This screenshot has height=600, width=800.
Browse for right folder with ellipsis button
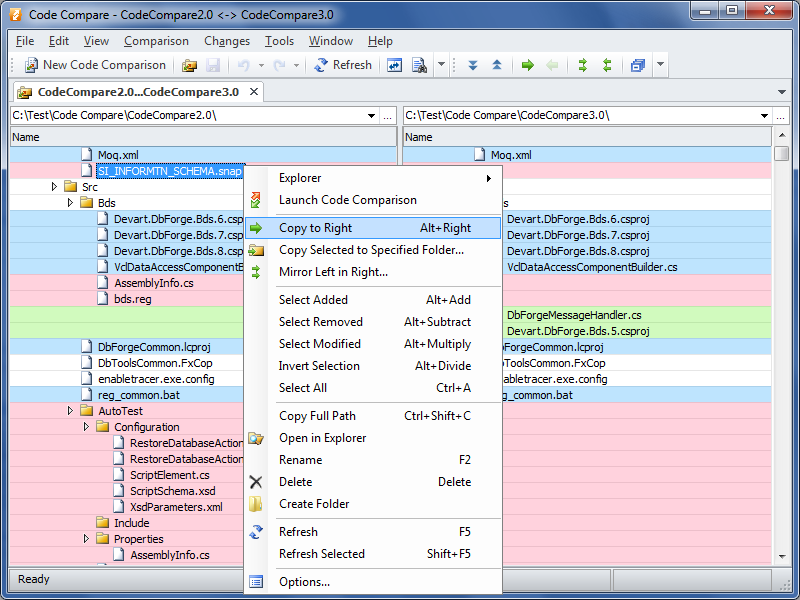click(781, 116)
